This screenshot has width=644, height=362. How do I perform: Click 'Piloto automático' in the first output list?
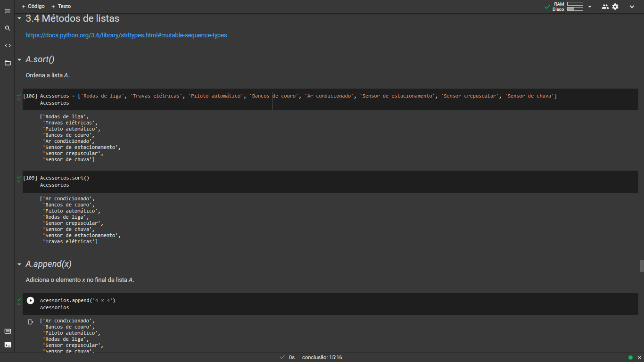[x=70, y=129]
